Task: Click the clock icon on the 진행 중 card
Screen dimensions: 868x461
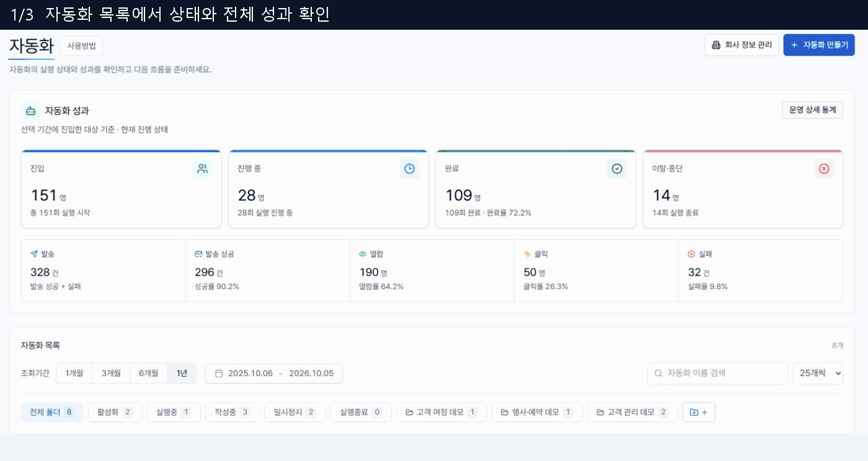Action: 409,169
